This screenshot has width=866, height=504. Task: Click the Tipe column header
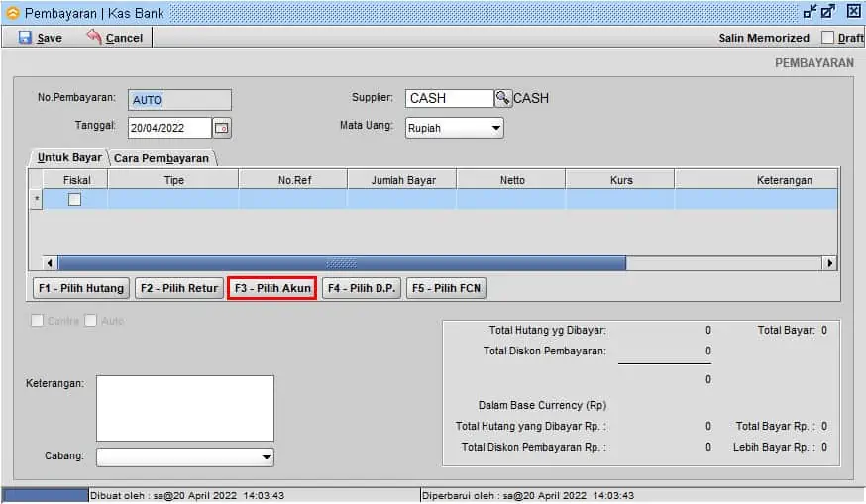point(173,180)
